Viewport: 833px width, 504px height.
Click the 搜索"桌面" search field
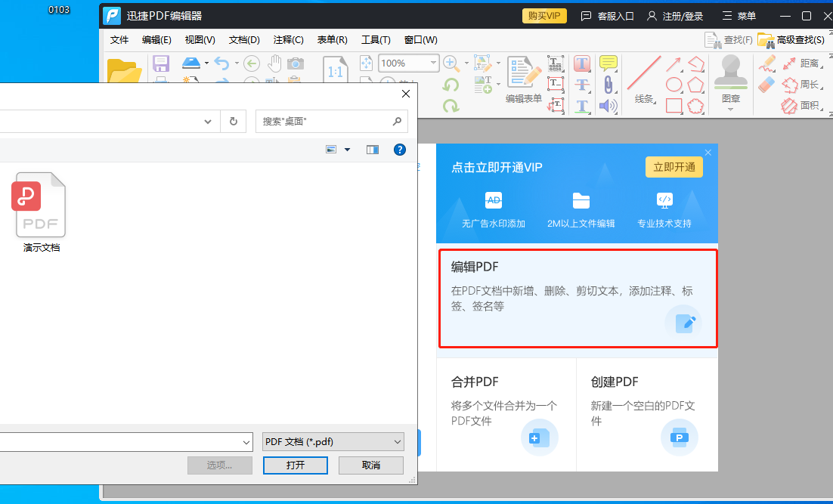332,122
